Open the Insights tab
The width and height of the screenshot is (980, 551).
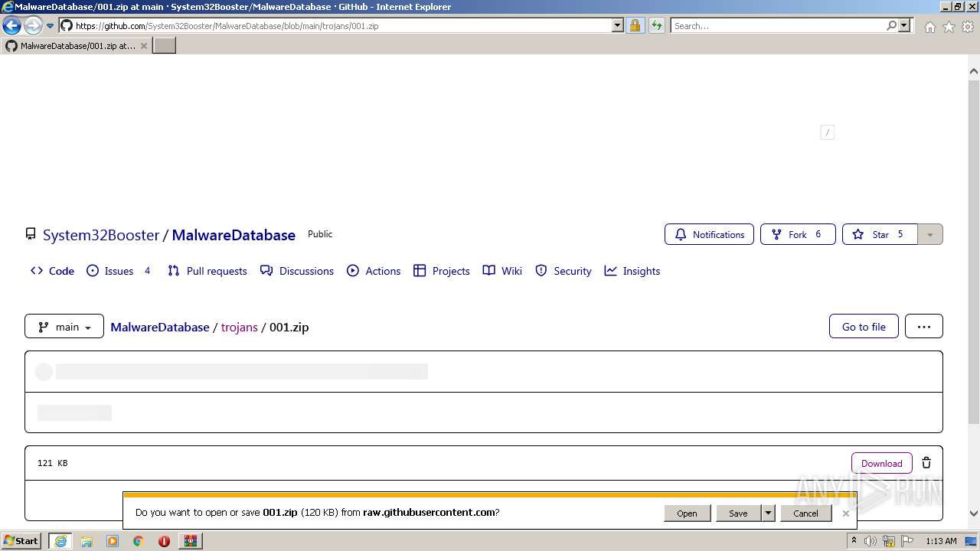click(632, 271)
